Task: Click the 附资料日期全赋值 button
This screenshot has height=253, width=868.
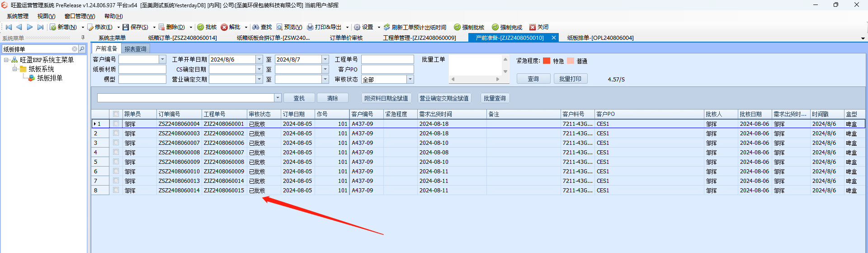Action: point(387,98)
